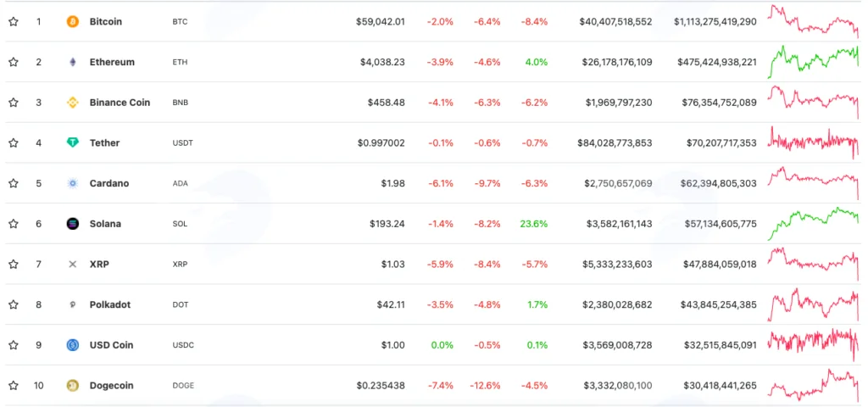Open the Cardano coin name link
868x407 pixels.
109,183
